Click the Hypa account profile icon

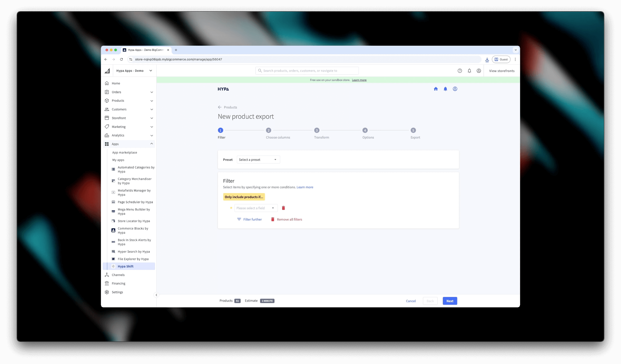[x=455, y=89]
